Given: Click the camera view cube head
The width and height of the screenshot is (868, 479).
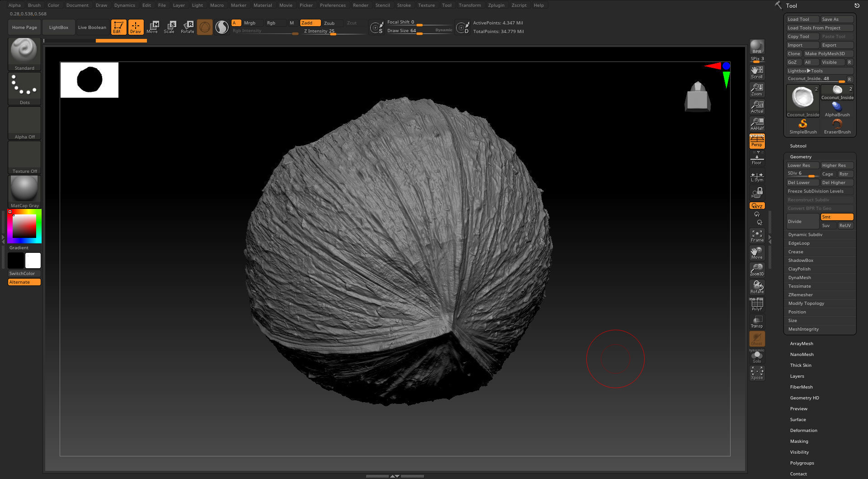Looking at the screenshot, I should pos(698,96).
